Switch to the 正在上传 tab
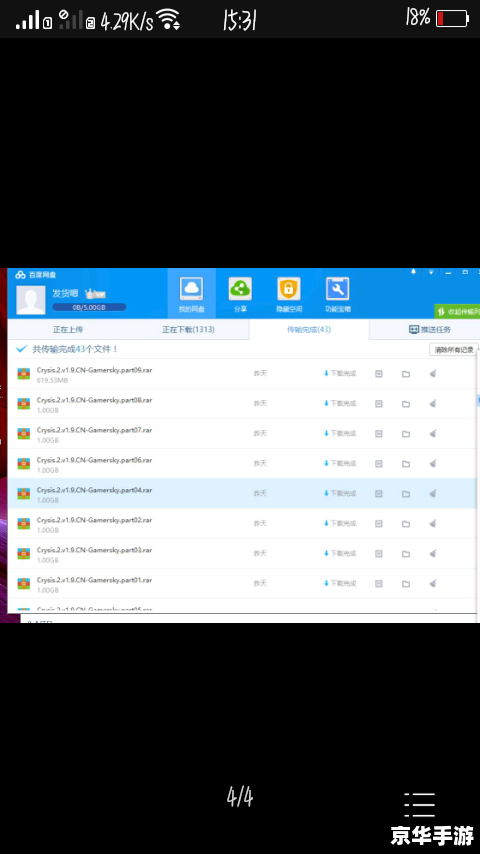480x854 pixels. point(68,330)
